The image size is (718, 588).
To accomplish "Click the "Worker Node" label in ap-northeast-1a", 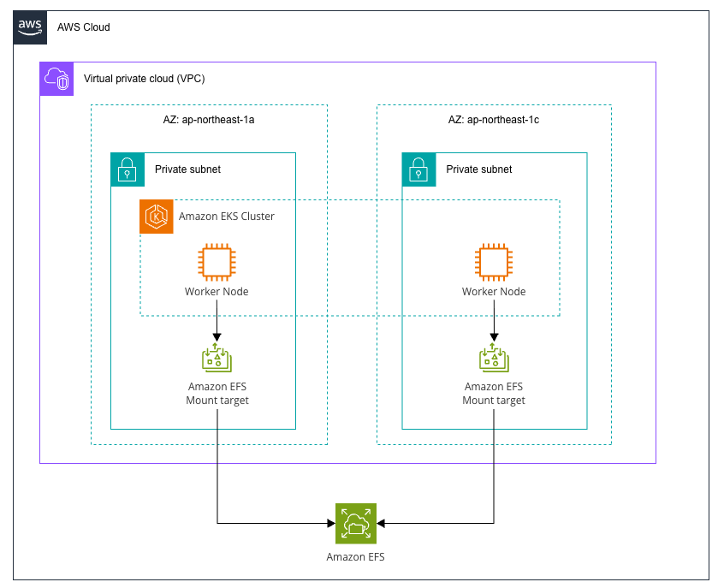I will point(217,292).
